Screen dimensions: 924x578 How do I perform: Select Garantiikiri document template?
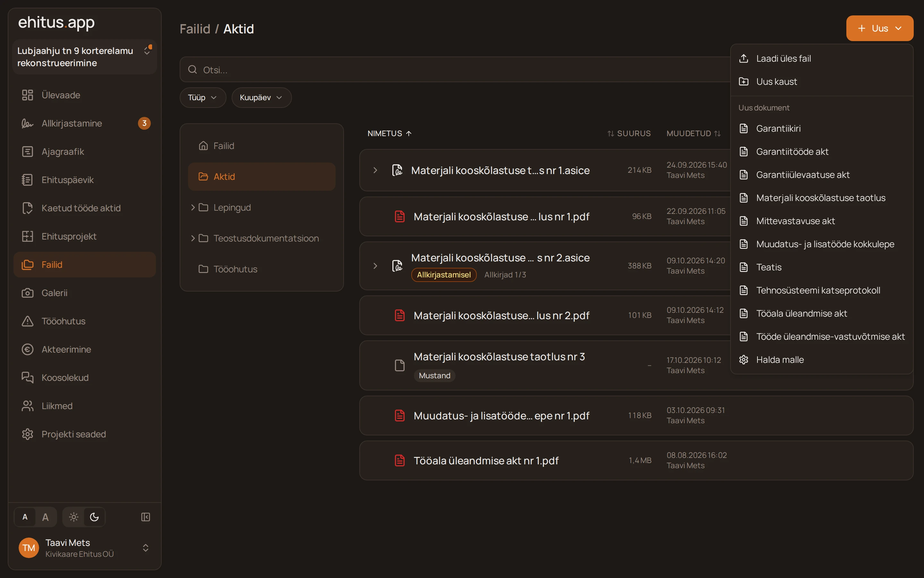pyautogui.click(x=822, y=128)
